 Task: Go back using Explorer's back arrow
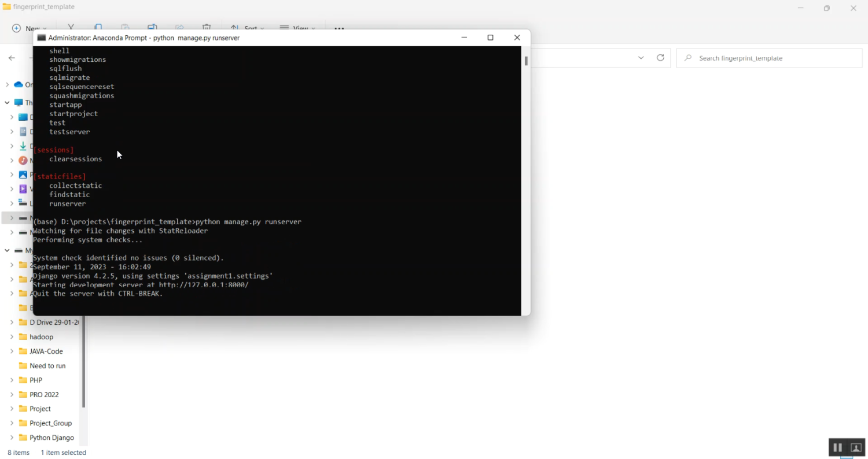tap(12, 58)
